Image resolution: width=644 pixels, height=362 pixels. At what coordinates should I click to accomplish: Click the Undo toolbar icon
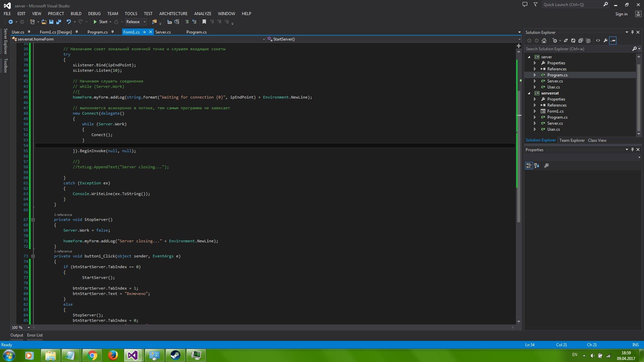pos(69,22)
